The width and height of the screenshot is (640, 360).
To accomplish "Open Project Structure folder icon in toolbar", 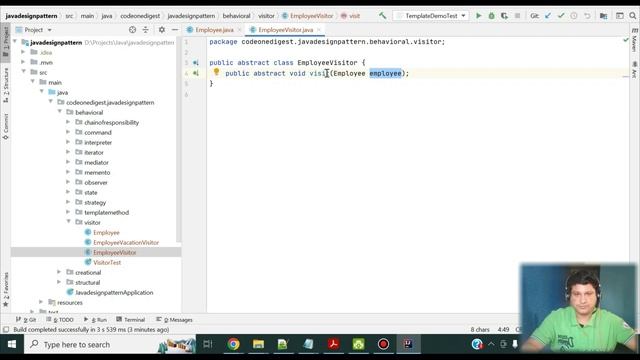I will pos(603,16).
